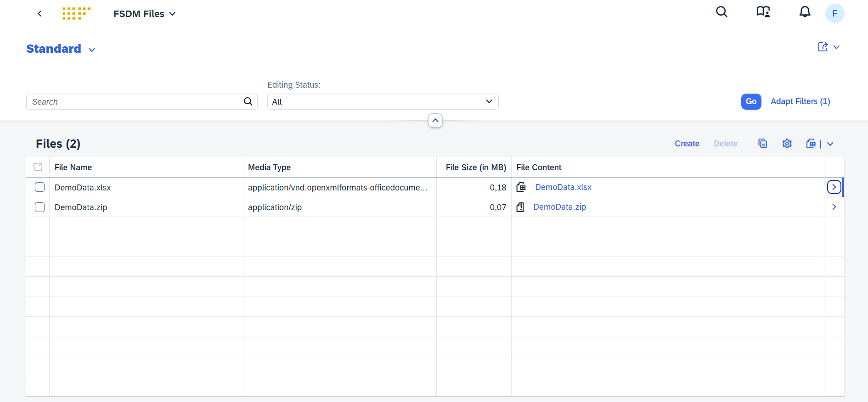Open the DemoData.zip file content link

(x=559, y=207)
